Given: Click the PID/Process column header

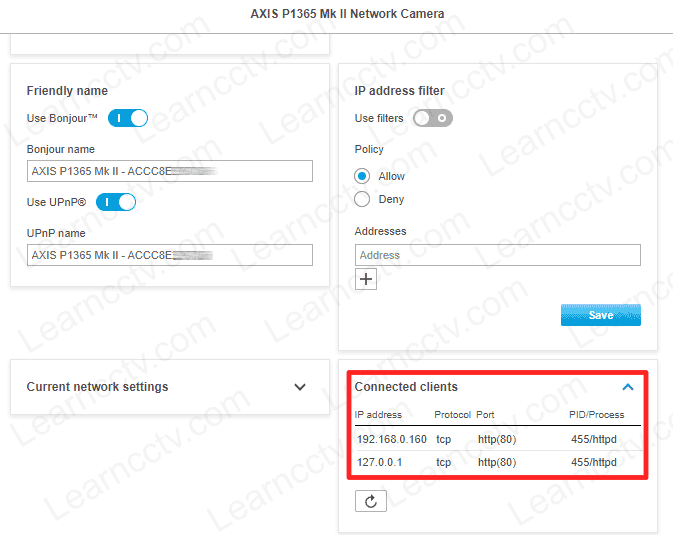Looking at the screenshot, I should [596, 414].
